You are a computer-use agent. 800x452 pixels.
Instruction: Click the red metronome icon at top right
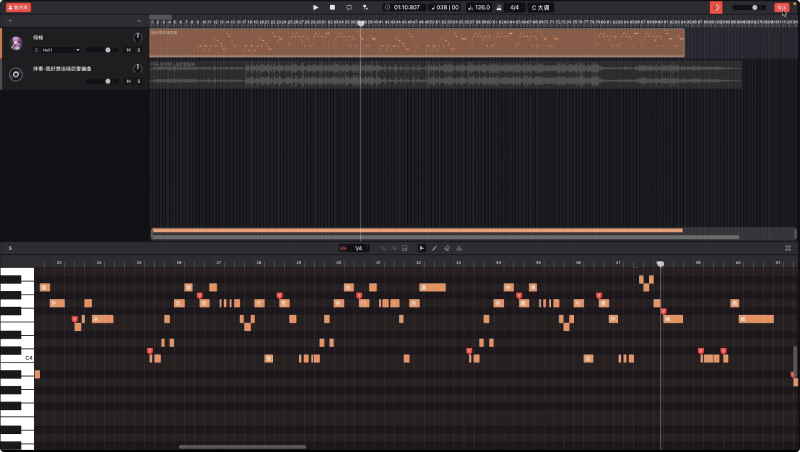coord(716,7)
